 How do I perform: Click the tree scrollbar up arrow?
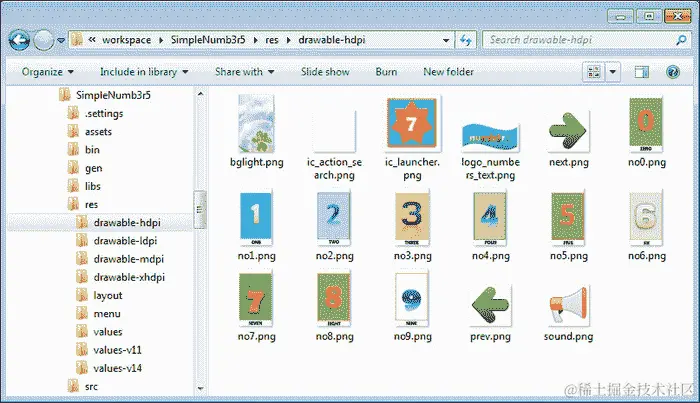pyautogui.click(x=200, y=94)
